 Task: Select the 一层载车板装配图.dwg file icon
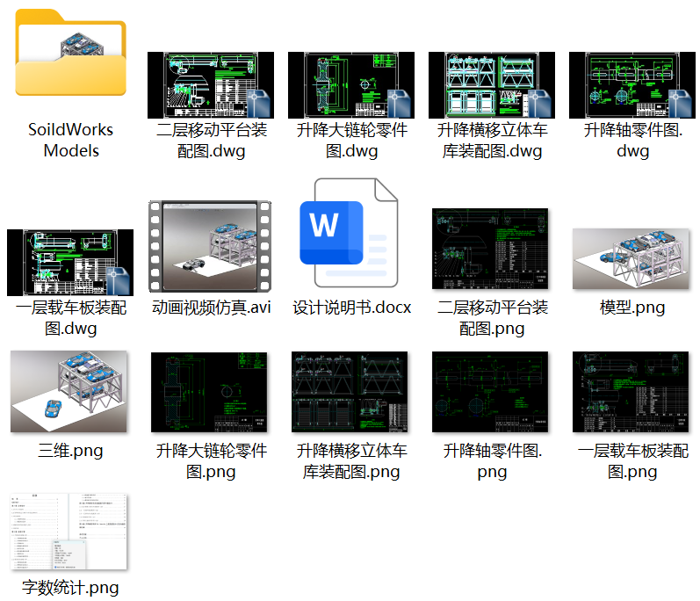pyautogui.click(x=70, y=263)
